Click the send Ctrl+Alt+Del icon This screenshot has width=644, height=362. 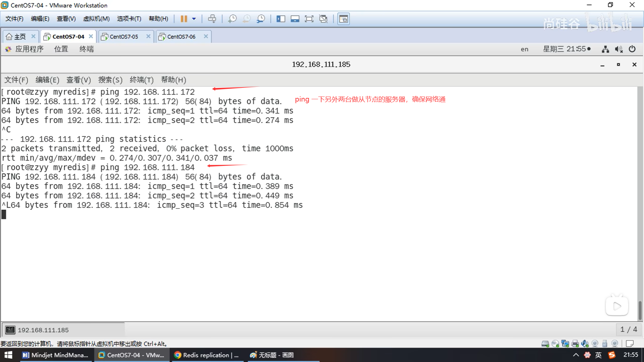click(x=212, y=19)
